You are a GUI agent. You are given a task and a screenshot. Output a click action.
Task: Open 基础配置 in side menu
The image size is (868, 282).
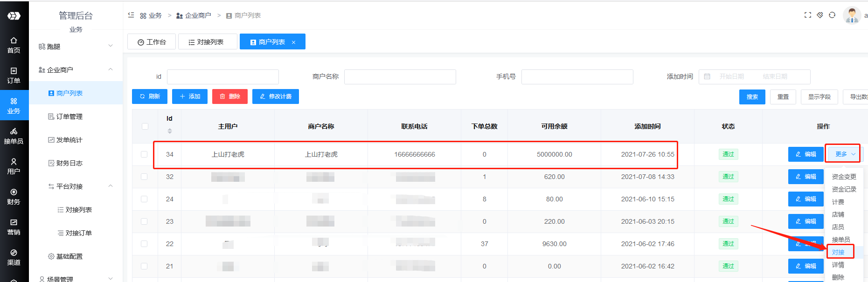click(76, 256)
